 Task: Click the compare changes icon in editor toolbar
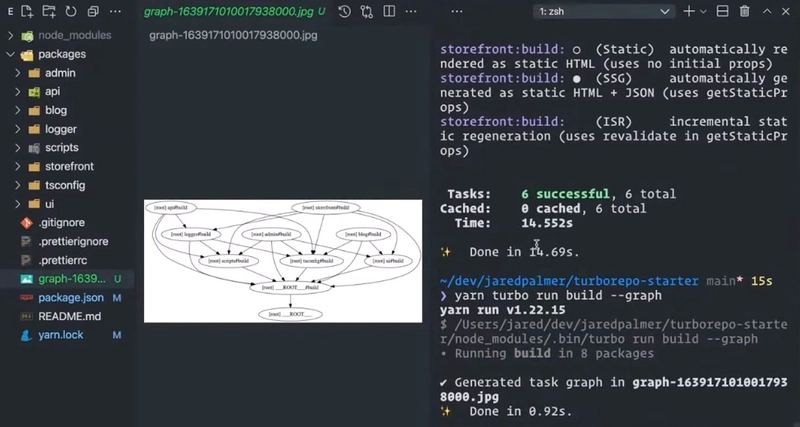(366, 11)
